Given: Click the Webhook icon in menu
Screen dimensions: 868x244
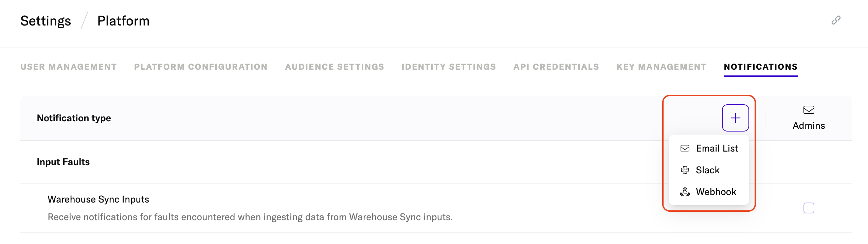Looking at the screenshot, I should click(685, 192).
